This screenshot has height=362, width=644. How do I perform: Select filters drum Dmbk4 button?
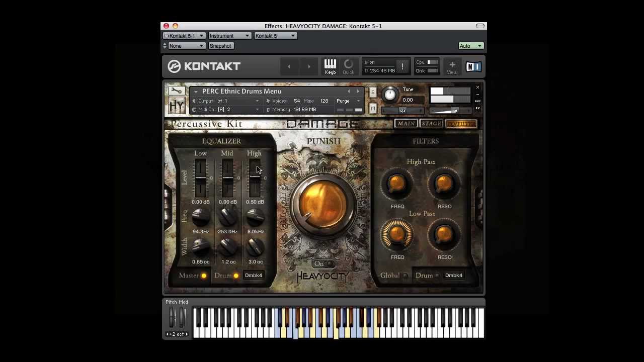pos(454,275)
